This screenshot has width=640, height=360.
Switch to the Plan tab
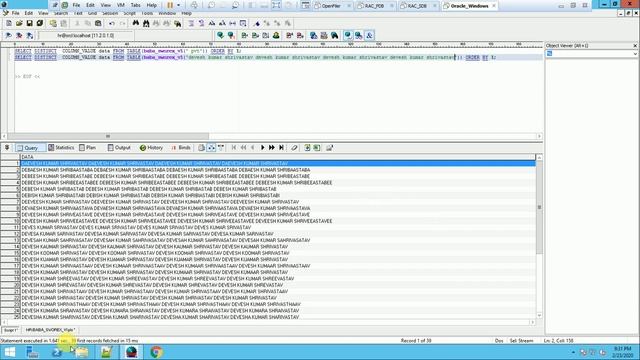(88, 148)
